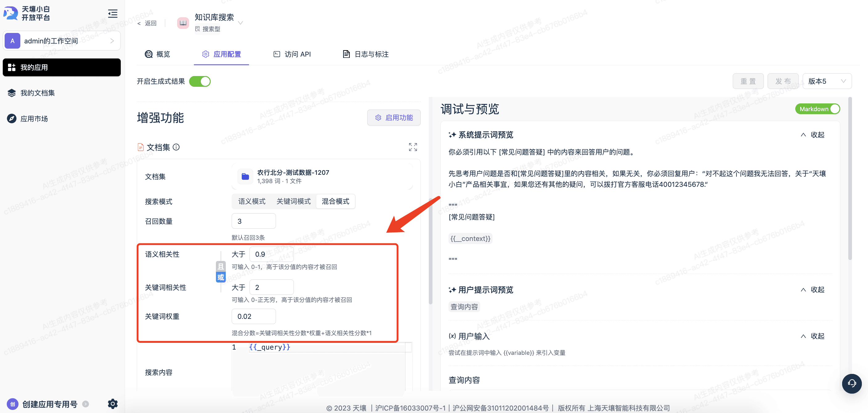
Task: Expand the admin的工作空间 workspace selector
Action: [x=62, y=41]
